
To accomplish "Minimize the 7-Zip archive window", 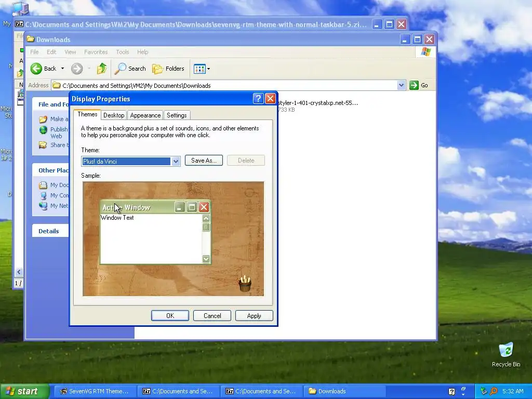I will click(377, 24).
